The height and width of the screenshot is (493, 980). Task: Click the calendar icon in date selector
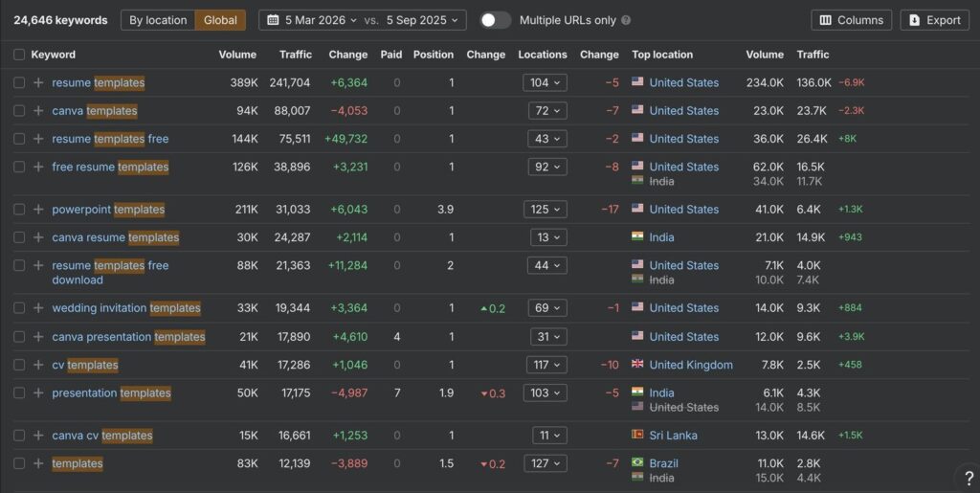[271, 20]
